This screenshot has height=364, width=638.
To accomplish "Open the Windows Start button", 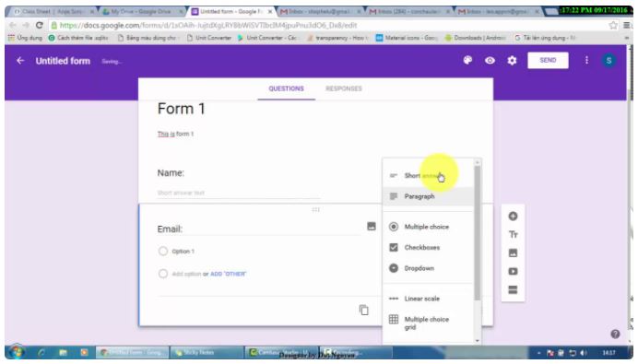I will tap(17, 352).
